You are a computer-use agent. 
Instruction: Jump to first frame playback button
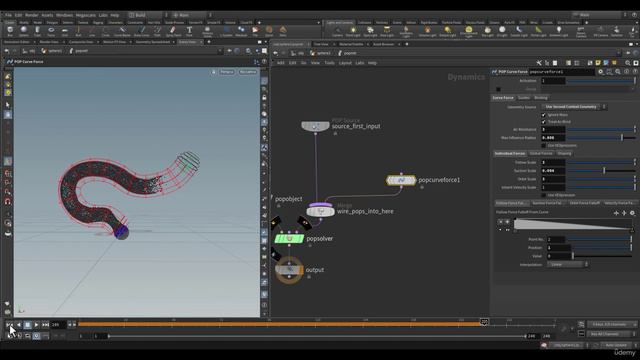coord(9,325)
